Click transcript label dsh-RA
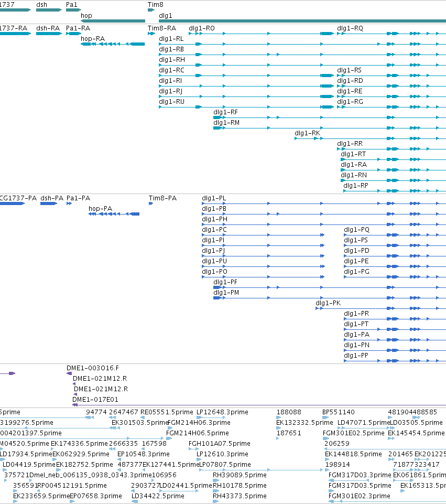Viewport: 446px width, 504px height. 48,28
